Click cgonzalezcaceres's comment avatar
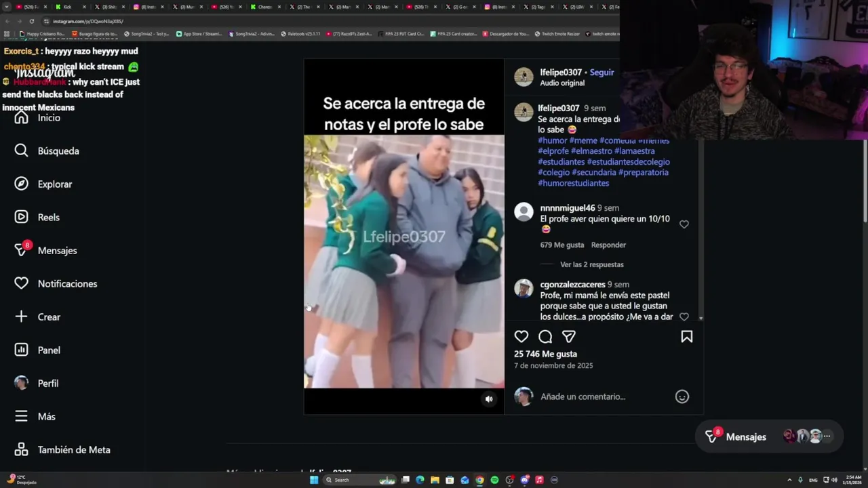The width and height of the screenshot is (868, 488). [x=524, y=289]
